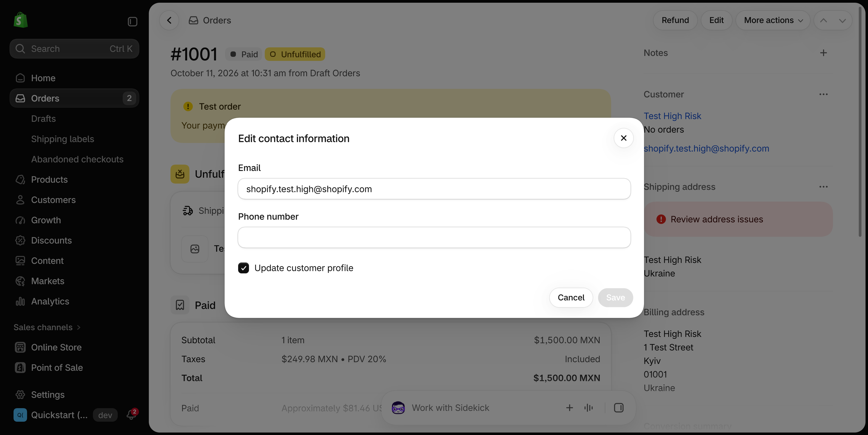Go to previous order with up chevron
The height and width of the screenshot is (435, 868).
(x=823, y=20)
